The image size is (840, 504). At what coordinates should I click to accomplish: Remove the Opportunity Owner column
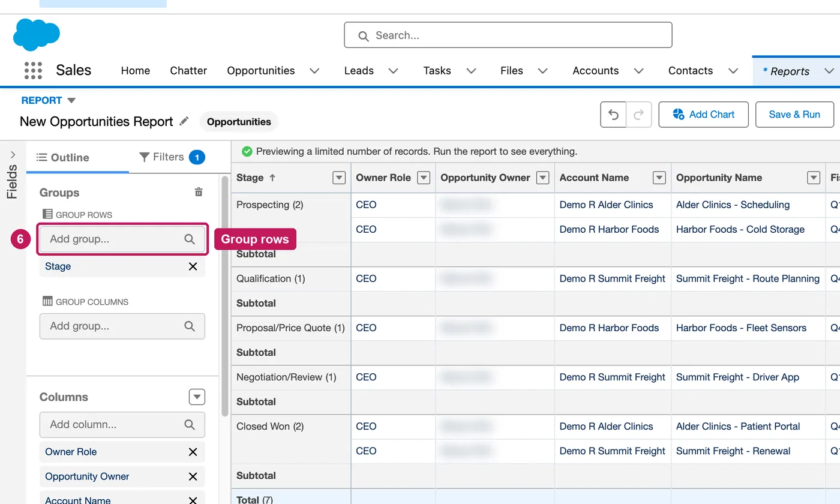[x=193, y=476]
